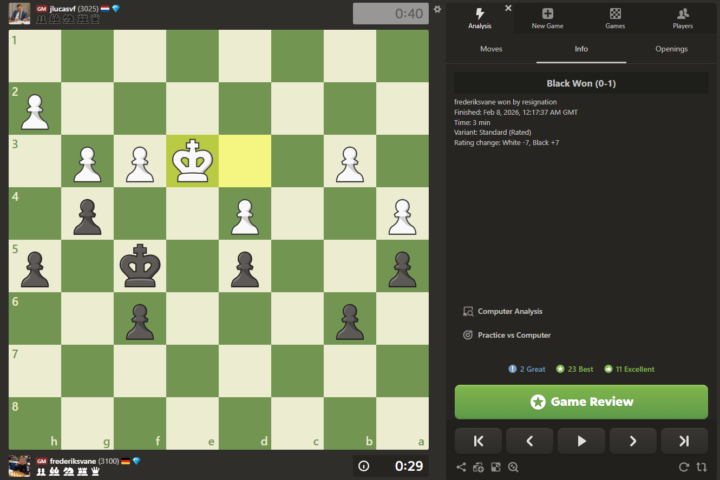Click the magnifier analysis icon in bottom toolbar
The width and height of the screenshot is (720, 480).
(x=513, y=467)
